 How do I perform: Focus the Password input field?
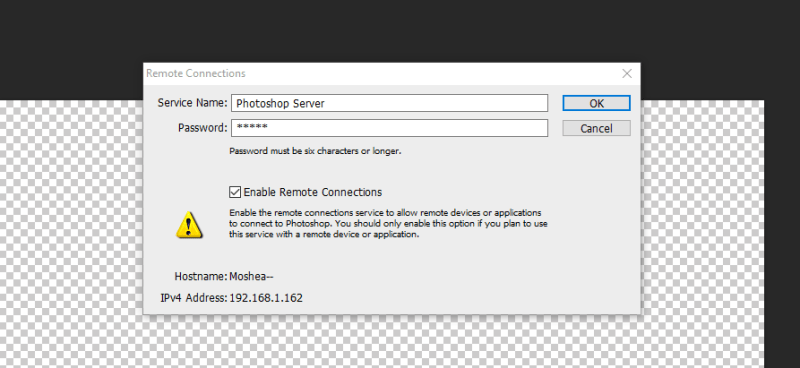389,128
